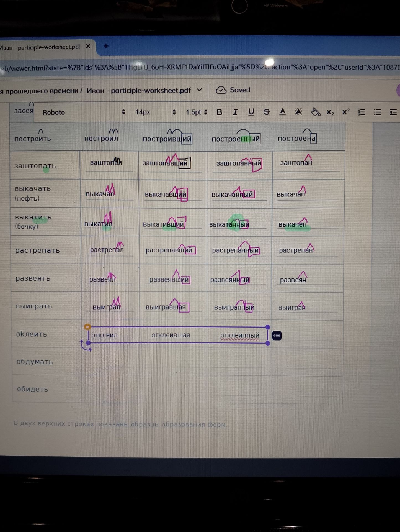Click the обидеть row label
Screen dimensions: 400x532
point(32,389)
